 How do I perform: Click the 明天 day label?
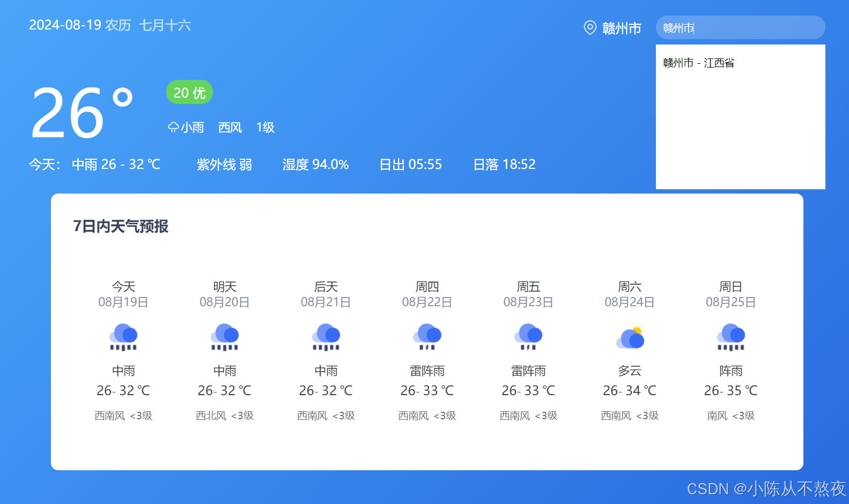(225, 287)
